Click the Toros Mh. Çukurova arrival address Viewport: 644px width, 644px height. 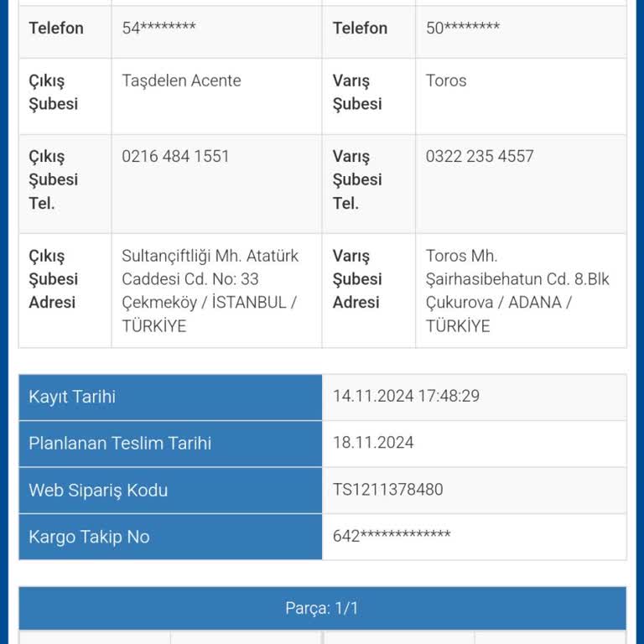click(x=517, y=291)
